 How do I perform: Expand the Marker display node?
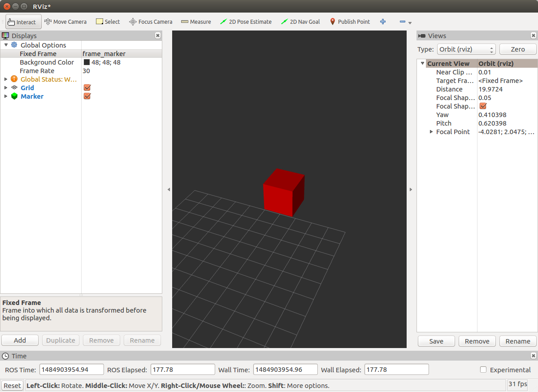point(6,96)
